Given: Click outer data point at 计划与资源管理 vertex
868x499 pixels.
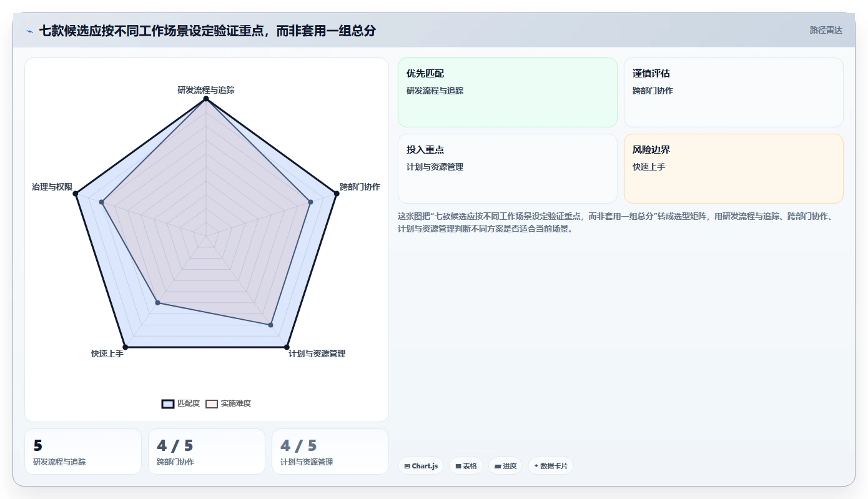Looking at the screenshot, I should pyautogui.click(x=287, y=347).
